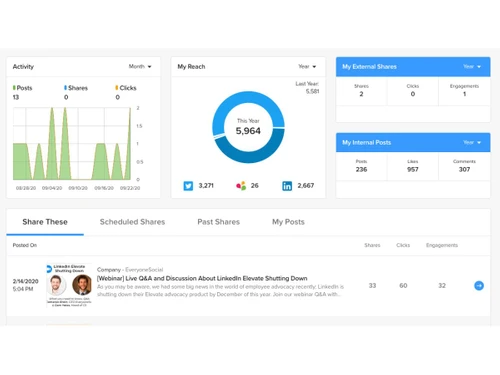Click the webinar post shares count 33

(x=372, y=286)
